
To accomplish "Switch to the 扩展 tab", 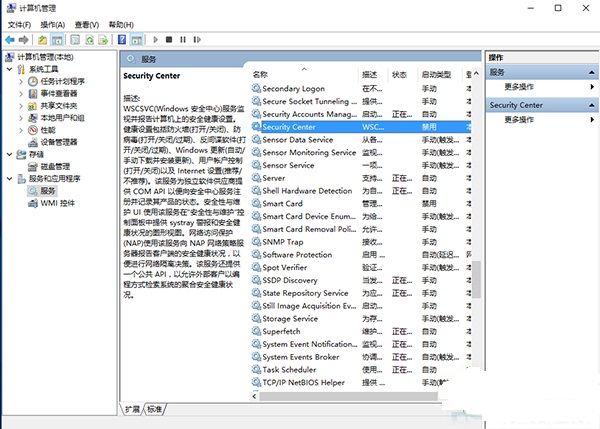I will tap(132, 409).
